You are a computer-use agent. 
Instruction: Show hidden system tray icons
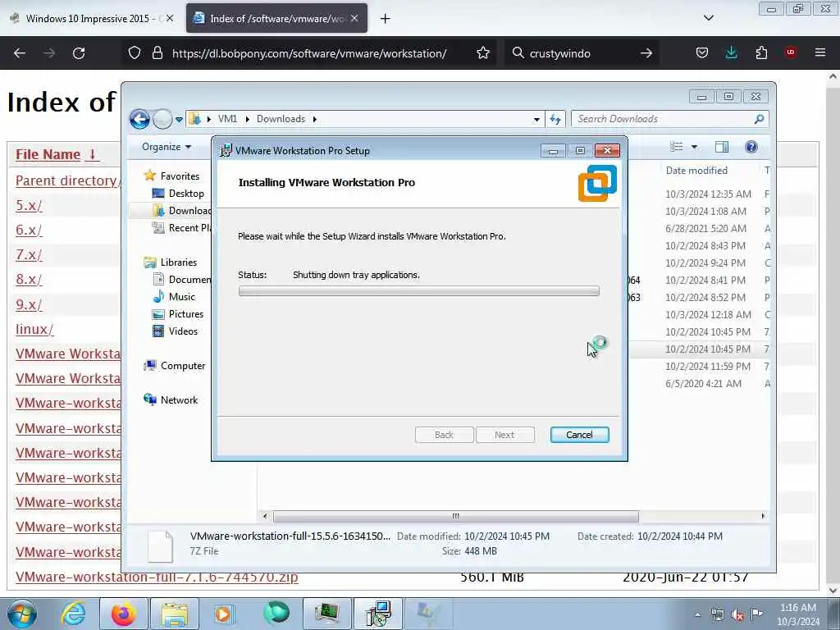pyautogui.click(x=697, y=615)
